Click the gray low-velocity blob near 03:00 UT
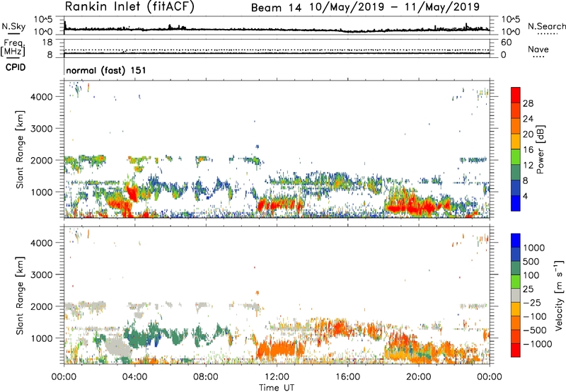This screenshot has height=392, width=566. (117, 347)
